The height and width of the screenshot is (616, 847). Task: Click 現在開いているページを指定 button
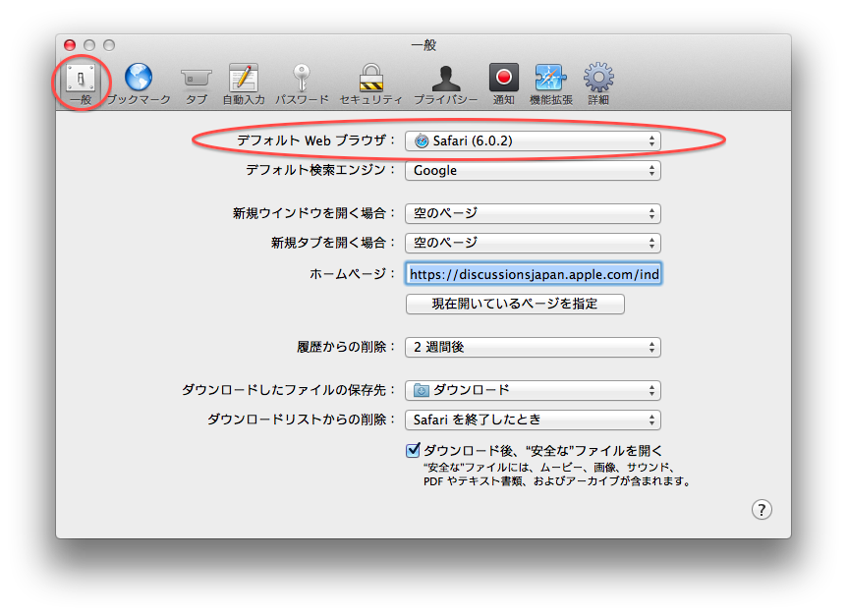click(x=515, y=304)
